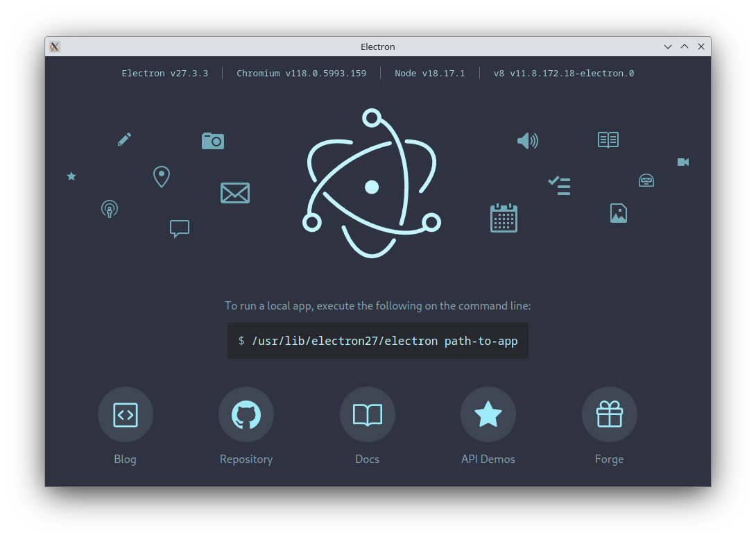Click the podcast broadcast icon
756x540 pixels.
point(110,209)
